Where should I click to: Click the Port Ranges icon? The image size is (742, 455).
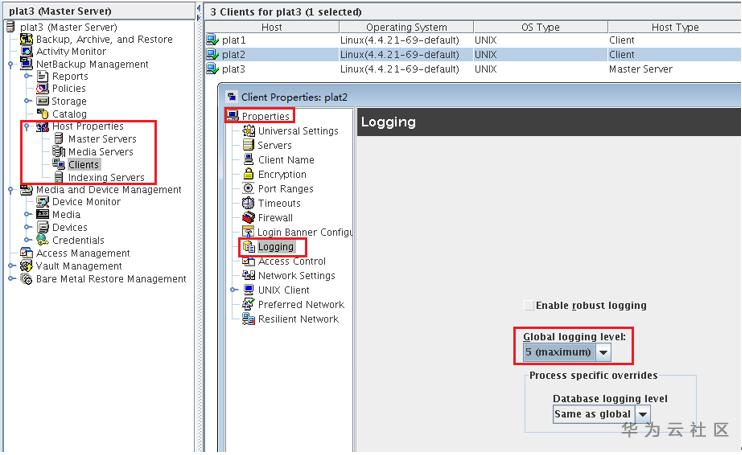248,188
